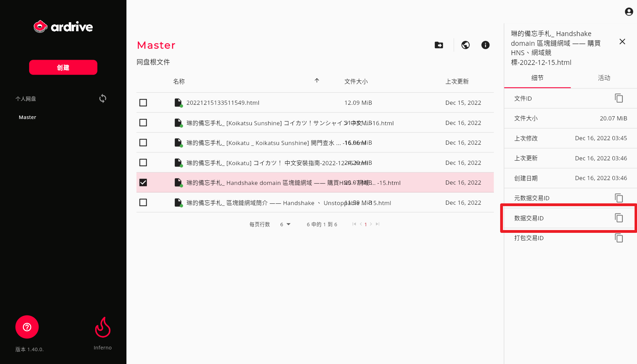
Task: Select the checkbox of the Koikatsu Sunshine file
Action: coord(143,122)
